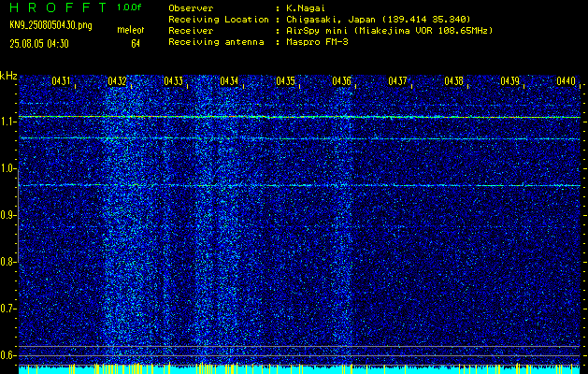The height and width of the screenshot is (374, 588).
Task: Click the 0.8 frequency axis label
Action: pyautogui.click(x=7, y=262)
